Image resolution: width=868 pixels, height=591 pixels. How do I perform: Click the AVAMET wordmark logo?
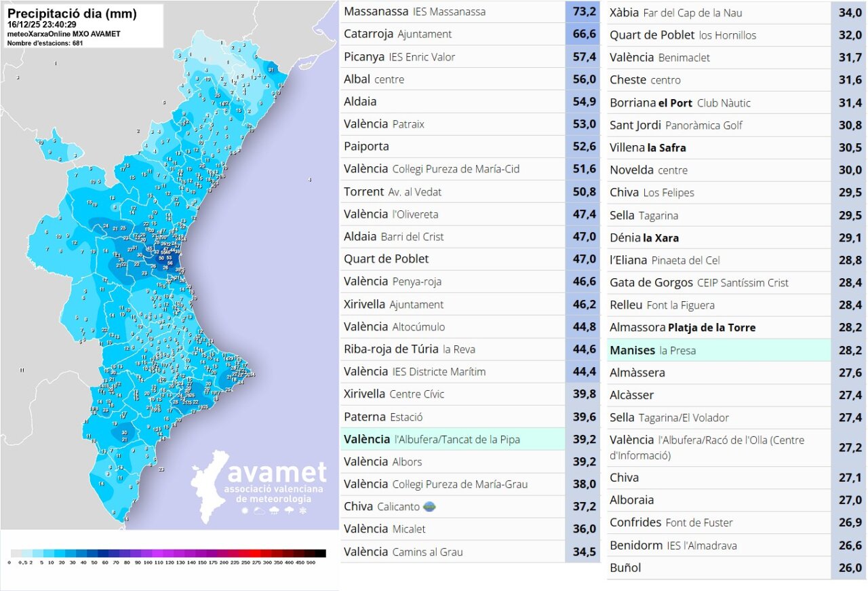click(277, 473)
